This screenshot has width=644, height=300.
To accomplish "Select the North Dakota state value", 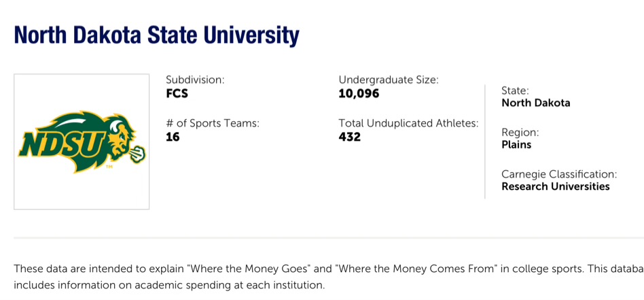I will point(536,103).
